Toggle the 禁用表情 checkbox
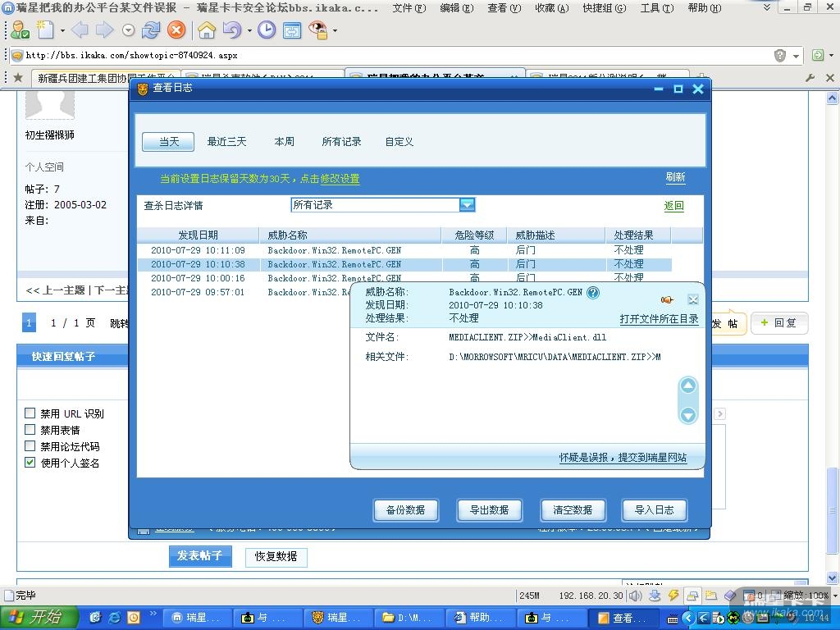Image resolution: width=840 pixels, height=630 pixels. coord(30,430)
